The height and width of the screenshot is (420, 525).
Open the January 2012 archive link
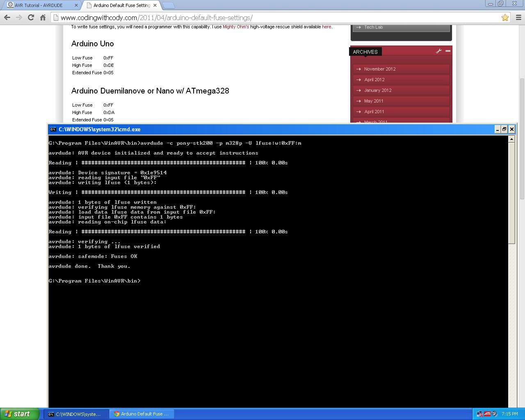(378, 90)
